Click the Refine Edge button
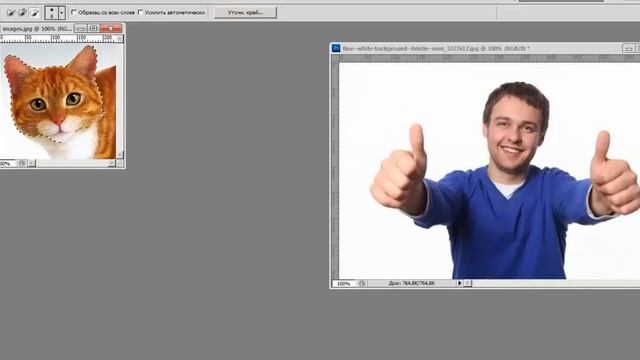The width and height of the screenshot is (640, 360). tap(245, 12)
